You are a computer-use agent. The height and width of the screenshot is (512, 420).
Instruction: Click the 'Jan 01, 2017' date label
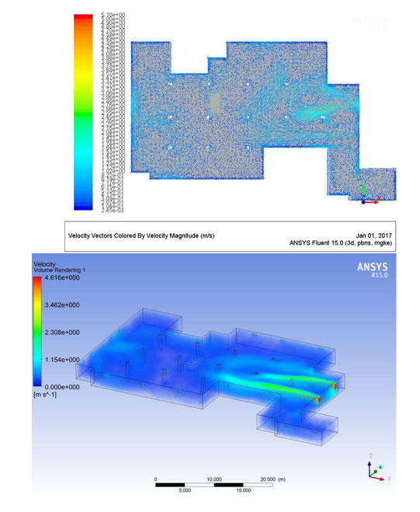(374, 235)
